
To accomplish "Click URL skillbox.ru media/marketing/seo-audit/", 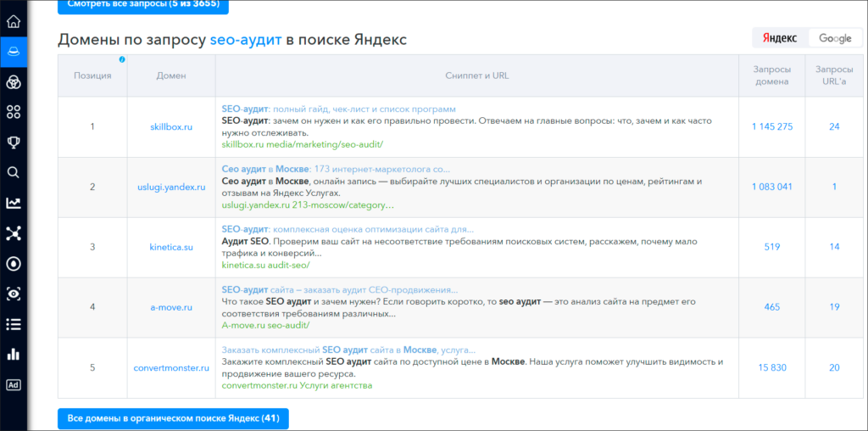I will 303,144.
